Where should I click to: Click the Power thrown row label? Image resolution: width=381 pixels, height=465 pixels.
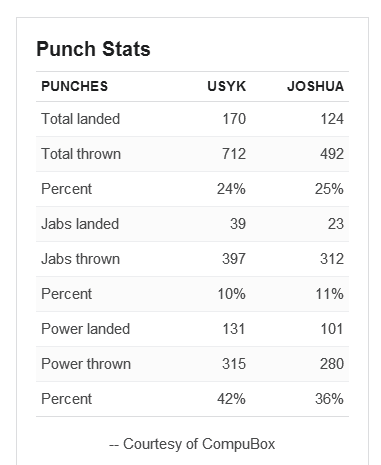pos(86,364)
